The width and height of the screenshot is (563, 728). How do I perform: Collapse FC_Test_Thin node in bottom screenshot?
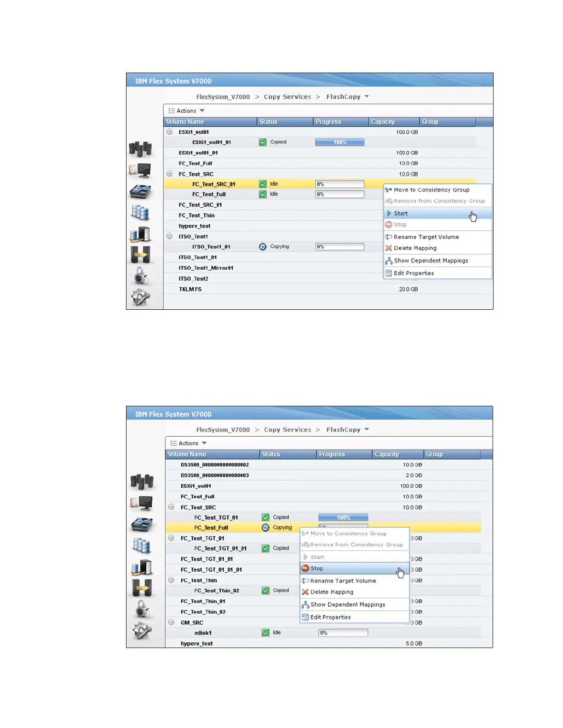click(x=171, y=580)
